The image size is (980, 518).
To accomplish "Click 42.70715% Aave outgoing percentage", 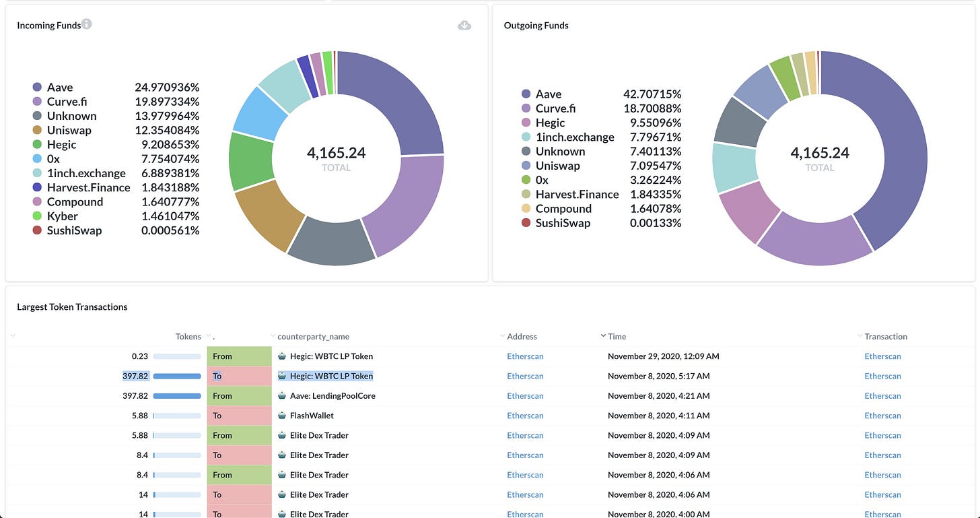I will [x=652, y=94].
